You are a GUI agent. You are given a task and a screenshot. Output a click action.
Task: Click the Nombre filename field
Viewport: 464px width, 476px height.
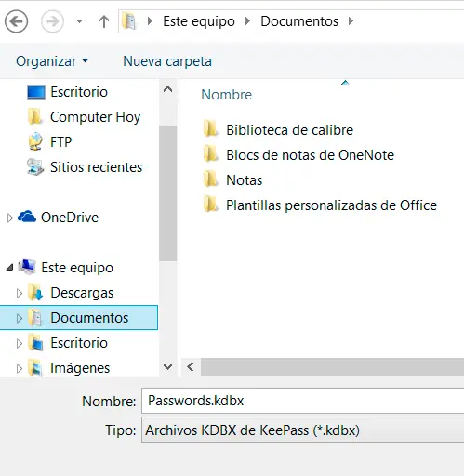click(x=303, y=401)
